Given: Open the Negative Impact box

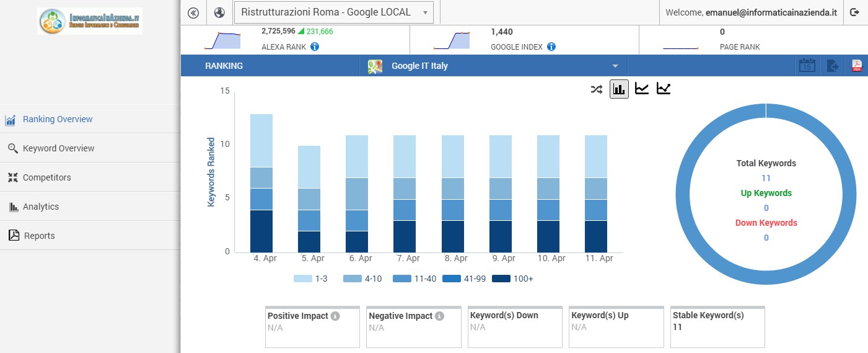Looking at the screenshot, I should (x=414, y=327).
